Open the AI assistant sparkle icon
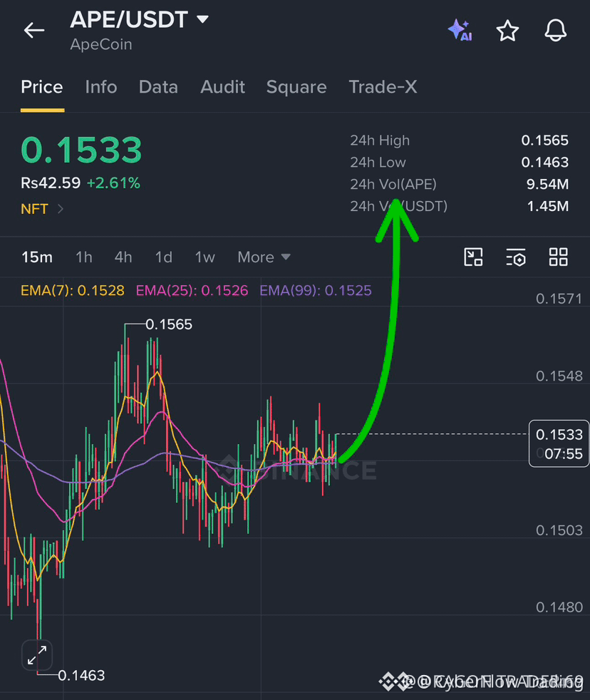 [460, 31]
